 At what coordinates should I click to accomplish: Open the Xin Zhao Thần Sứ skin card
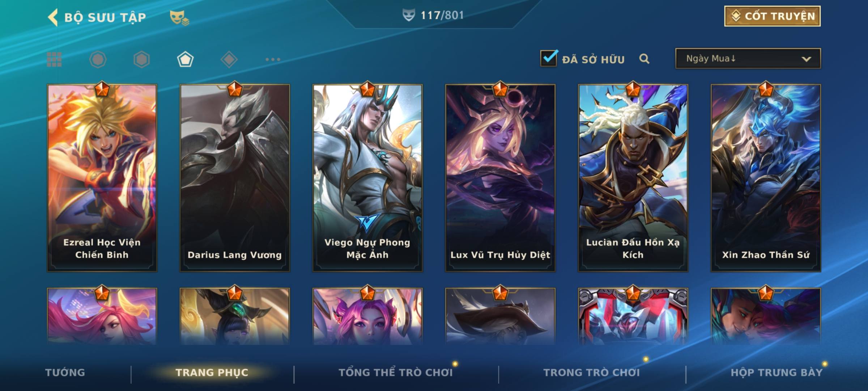click(766, 178)
